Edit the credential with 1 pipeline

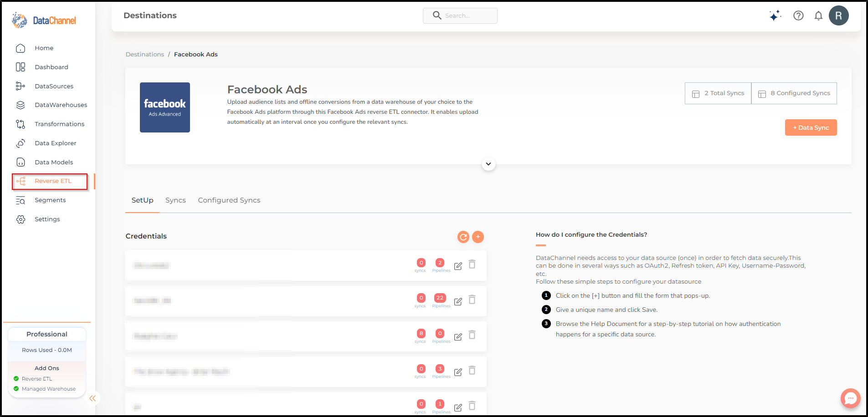458,407
